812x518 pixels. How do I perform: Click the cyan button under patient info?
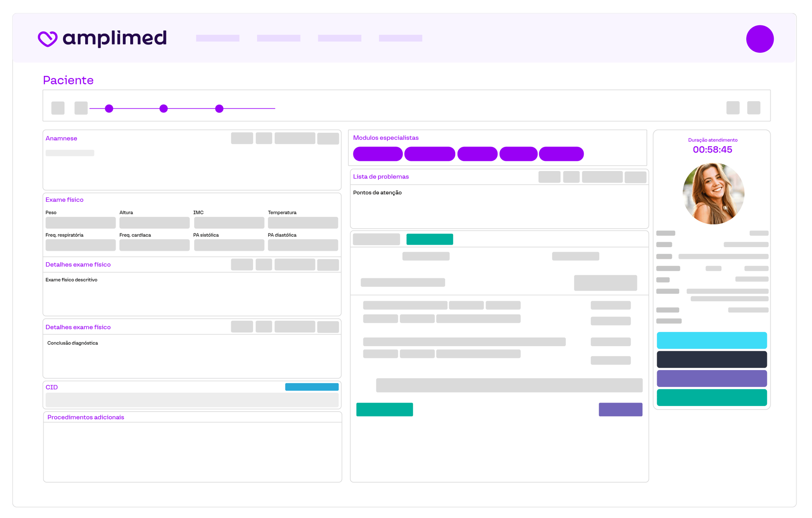[x=712, y=340]
